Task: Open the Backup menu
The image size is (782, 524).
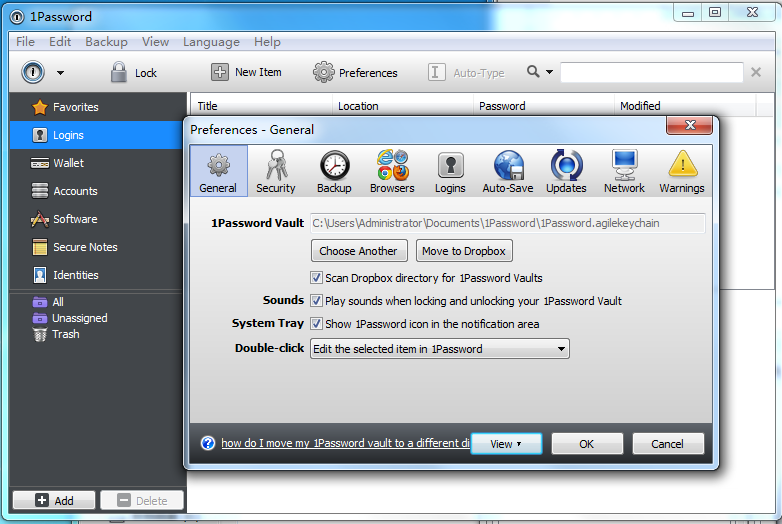Action: tap(106, 42)
